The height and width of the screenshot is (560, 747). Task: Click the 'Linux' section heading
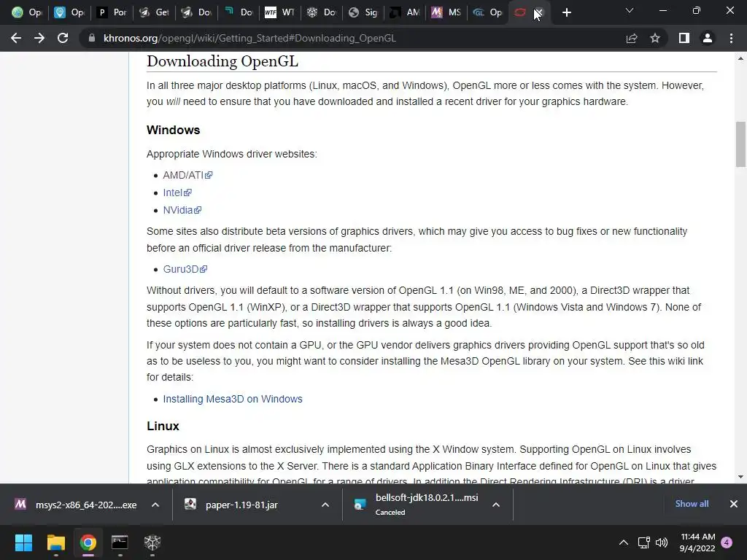pos(163,426)
